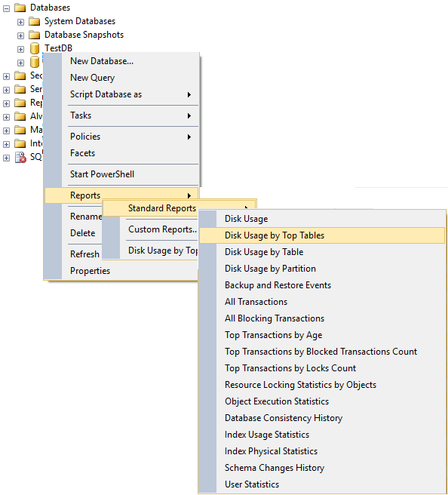
Task: Click the Databases root folder icon
Action: pos(20,8)
